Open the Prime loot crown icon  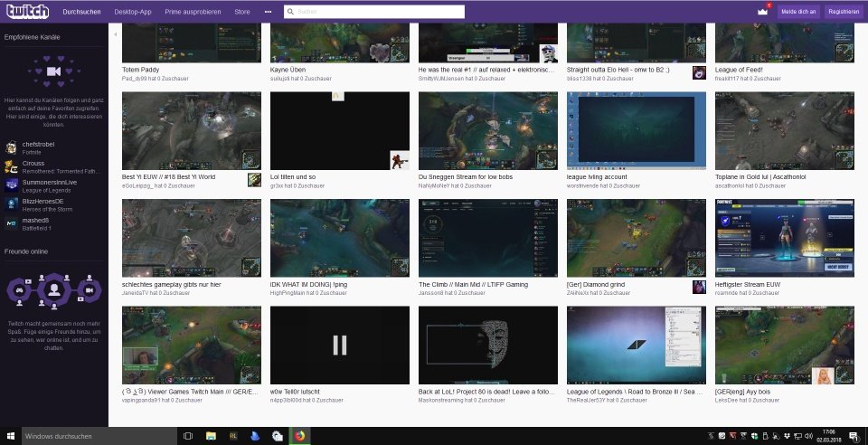763,11
